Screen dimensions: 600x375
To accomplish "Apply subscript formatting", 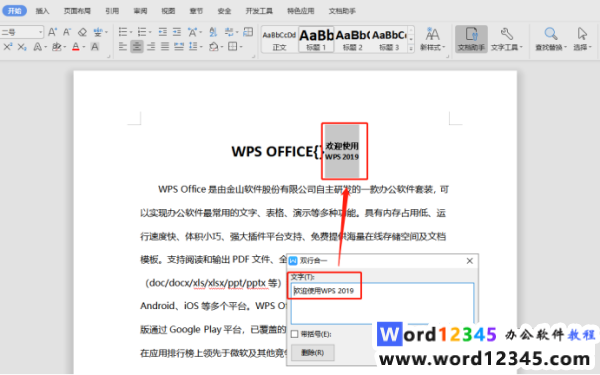I will pos(22,47).
